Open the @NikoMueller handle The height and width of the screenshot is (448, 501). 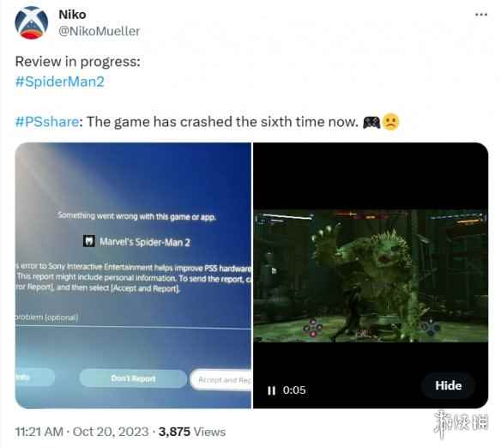click(x=100, y=31)
